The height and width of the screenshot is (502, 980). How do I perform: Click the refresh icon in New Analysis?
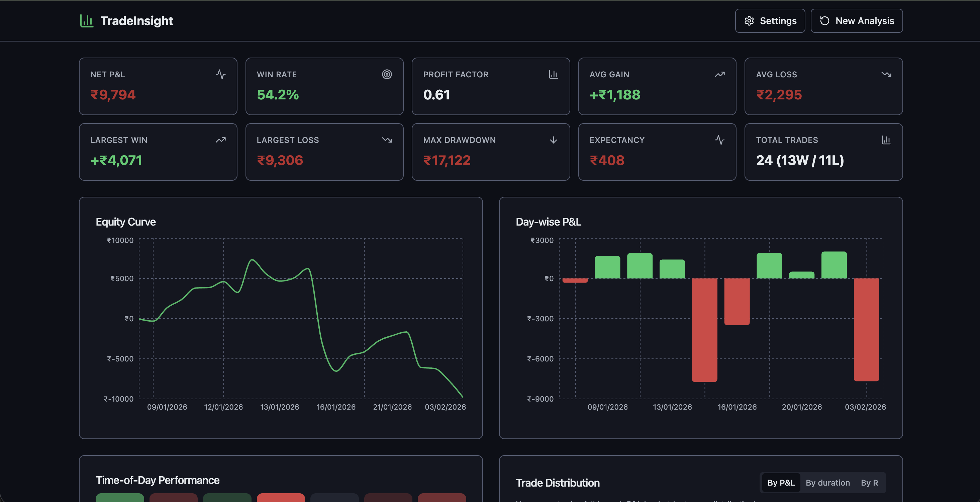pyautogui.click(x=825, y=21)
